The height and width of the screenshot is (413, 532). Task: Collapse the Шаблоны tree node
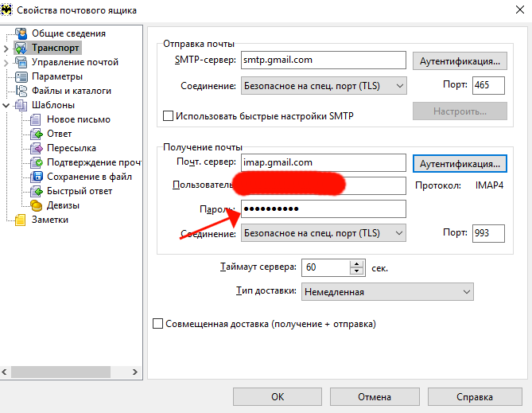point(6,105)
